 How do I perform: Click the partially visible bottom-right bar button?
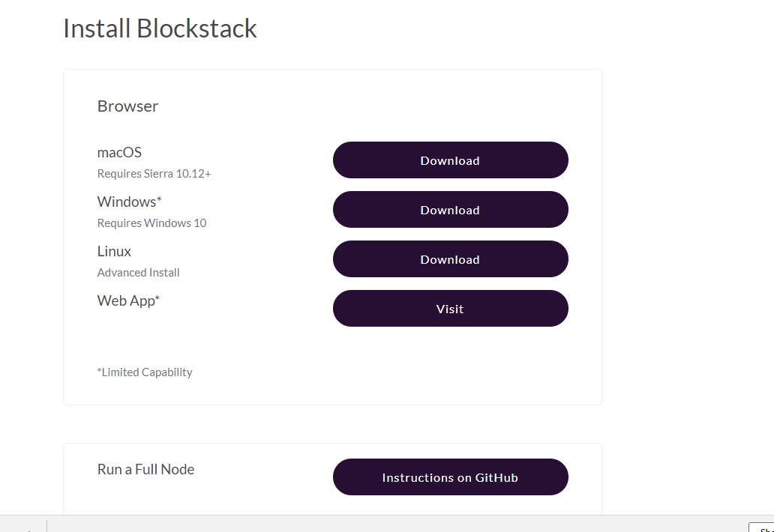pos(761,527)
